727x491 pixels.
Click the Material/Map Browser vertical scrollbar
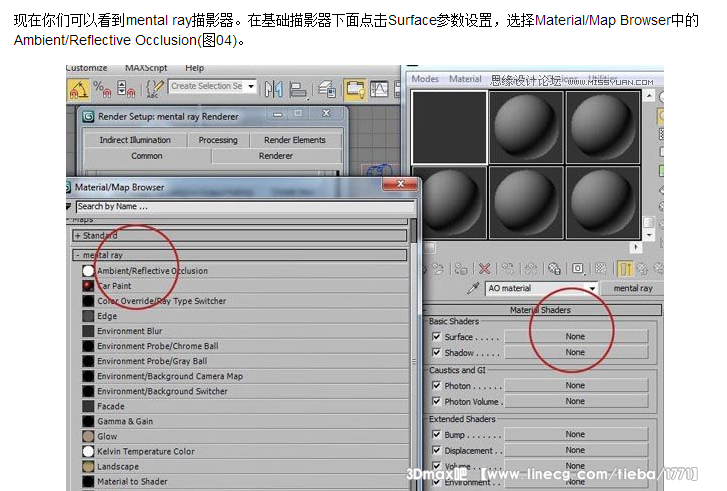[x=414, y=355]
